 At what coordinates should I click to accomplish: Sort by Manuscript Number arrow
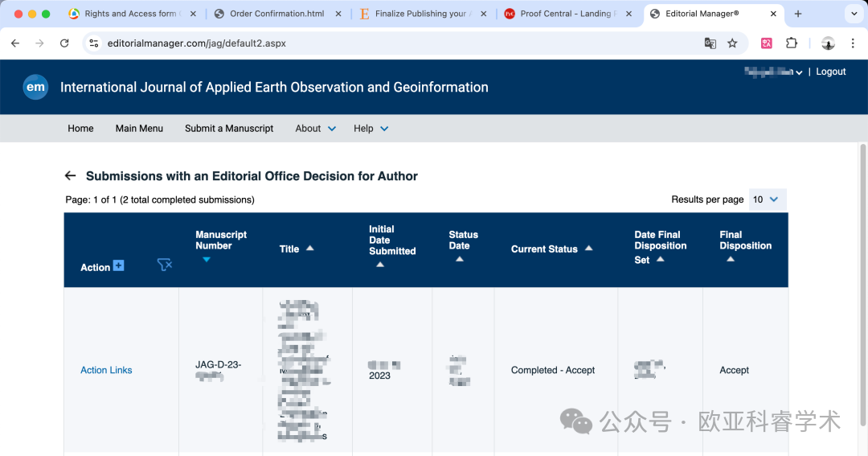point(207,259)
